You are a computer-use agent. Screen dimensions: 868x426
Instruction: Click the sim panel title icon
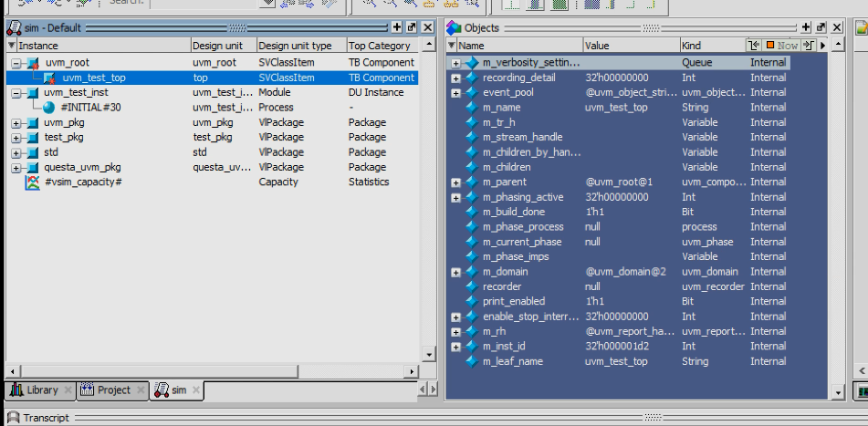[14, 27]
